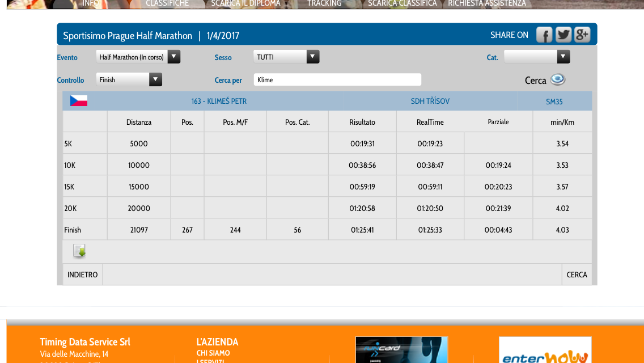The image size is (644, 363).
Task: Open the RICHIESTA ASSISTENZA tab
Action: [x=487, y=3]
